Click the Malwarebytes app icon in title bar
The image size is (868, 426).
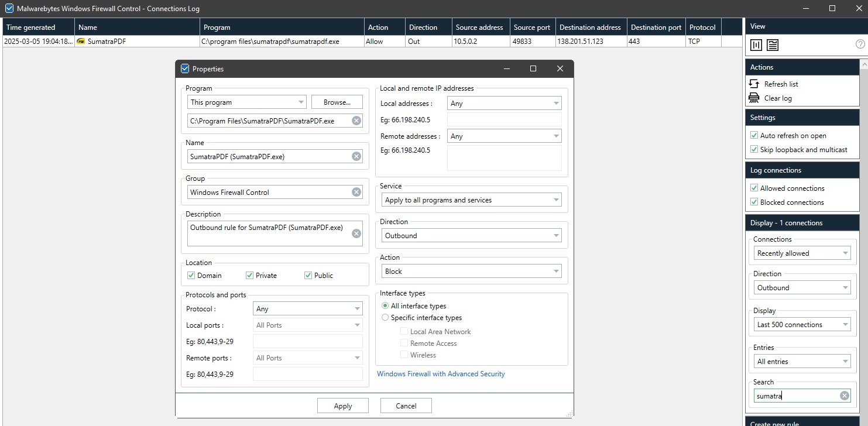[9, 8]
